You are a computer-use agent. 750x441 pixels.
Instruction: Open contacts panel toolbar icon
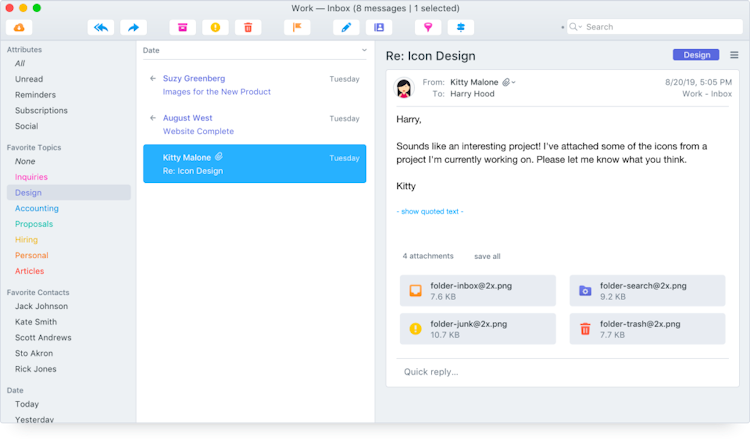point(379,27)
